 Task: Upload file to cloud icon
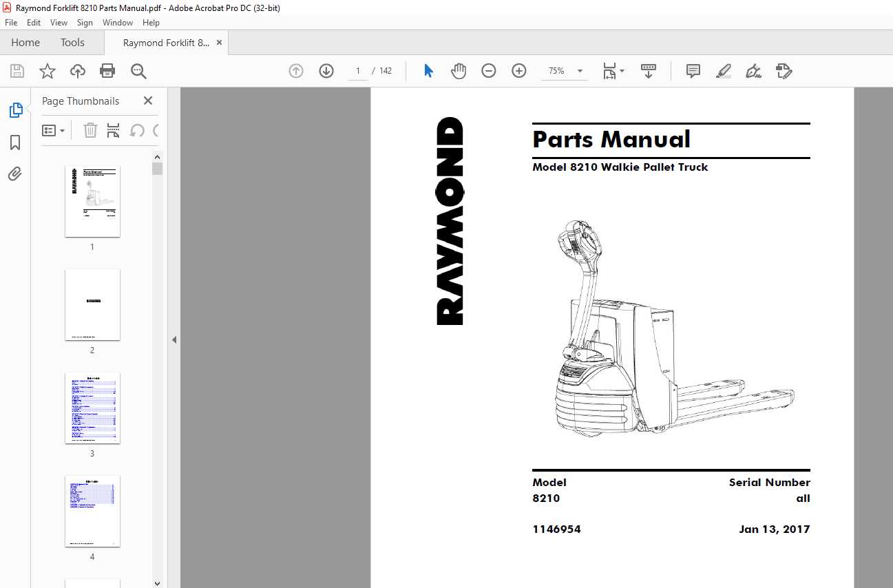pos(78,71)
